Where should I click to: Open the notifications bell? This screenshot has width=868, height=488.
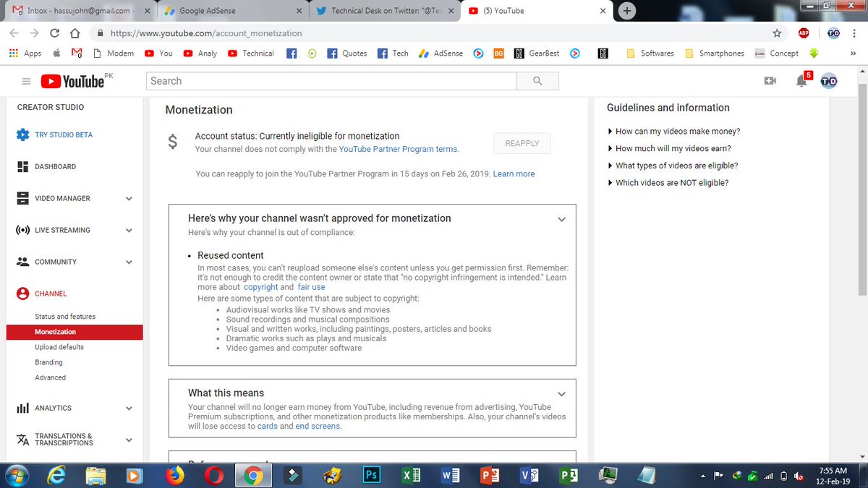pos(801,81)
